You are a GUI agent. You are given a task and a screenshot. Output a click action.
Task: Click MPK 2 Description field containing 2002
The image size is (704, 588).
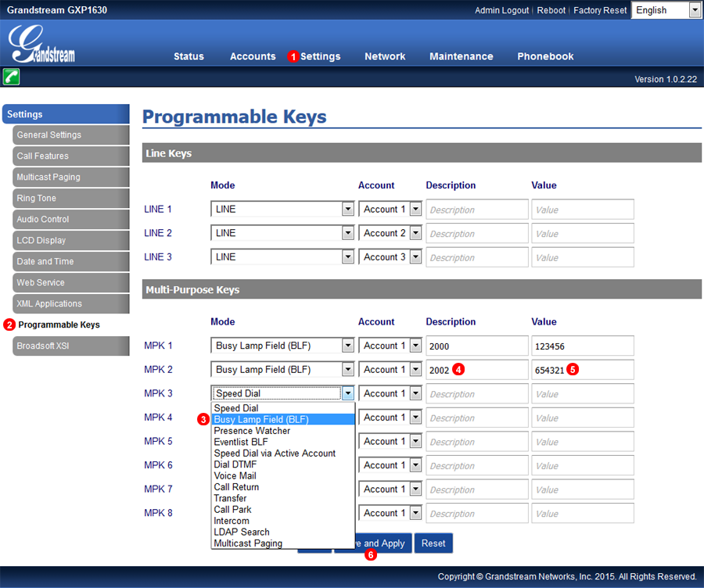pyautogui.click(x=477, y=370)
